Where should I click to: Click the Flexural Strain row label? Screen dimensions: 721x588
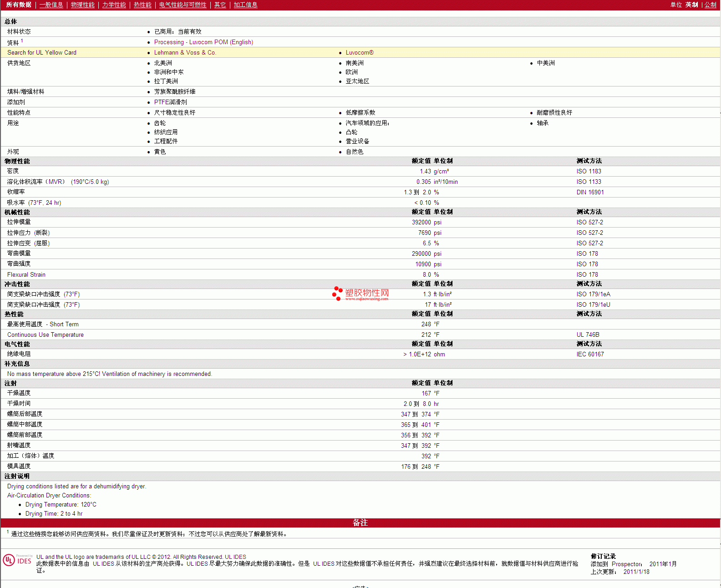tap(26, 274)
